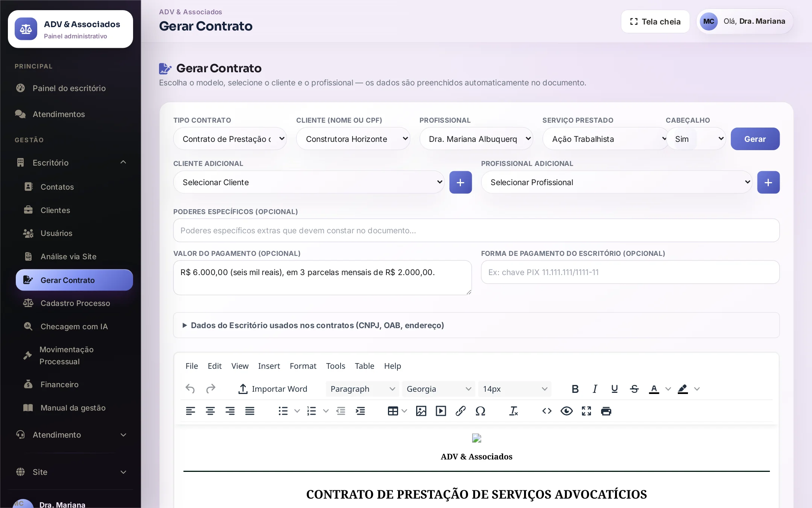Apply highlight background color marker icon
Image resolution: width=812 pixels, height=508 pixels.
click(683, 389)
